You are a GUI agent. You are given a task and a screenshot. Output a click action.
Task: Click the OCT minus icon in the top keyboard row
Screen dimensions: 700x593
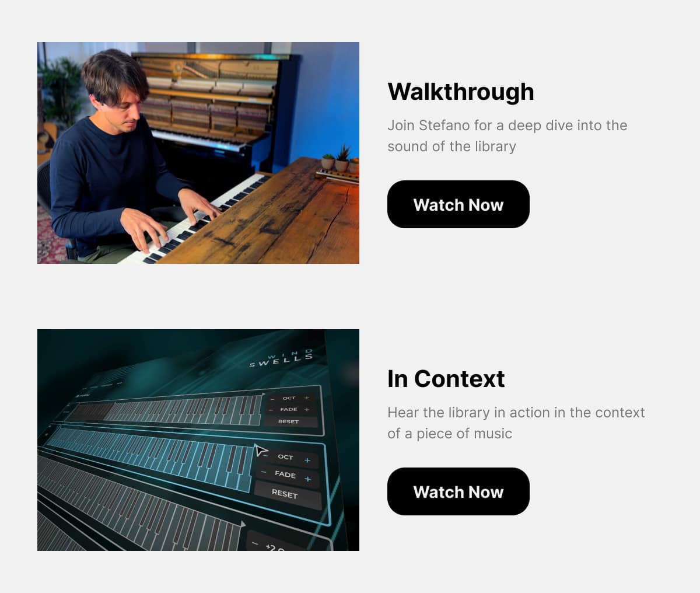click(272, 399)
